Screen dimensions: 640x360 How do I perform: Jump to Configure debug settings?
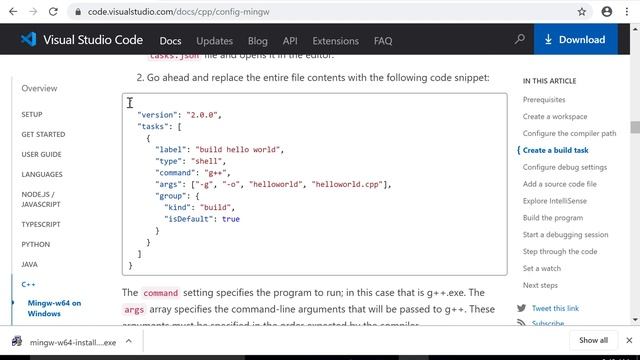564,167
